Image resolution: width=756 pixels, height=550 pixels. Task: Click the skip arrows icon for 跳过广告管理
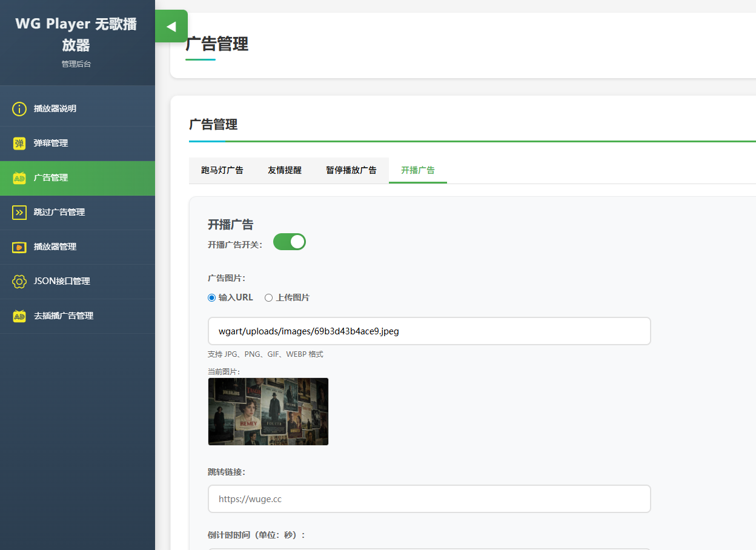click(x=19, y=213)
